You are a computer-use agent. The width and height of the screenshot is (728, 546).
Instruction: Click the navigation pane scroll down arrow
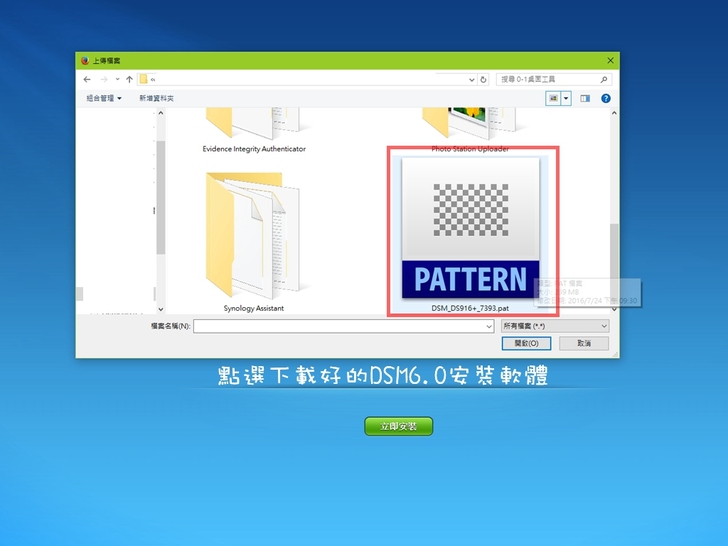pos(161,309)
